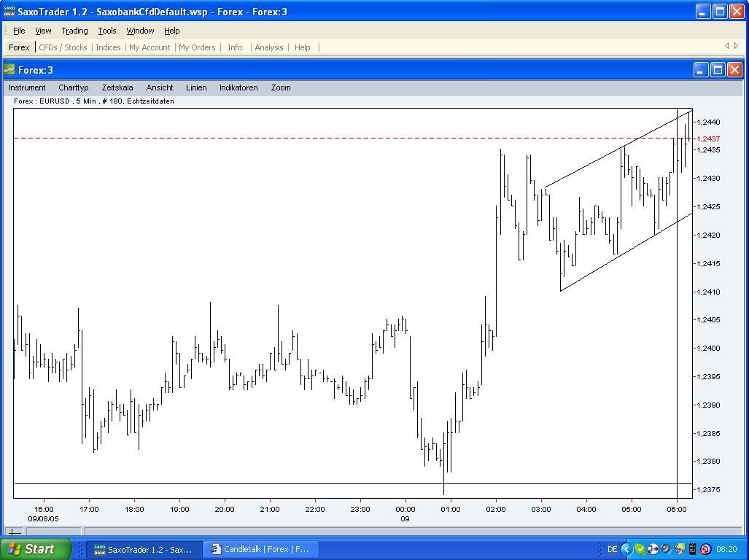Click the 1,2410 price axis label
This screenshot has width=749, height=560.
pyautogui.click(x=708, y=292)
